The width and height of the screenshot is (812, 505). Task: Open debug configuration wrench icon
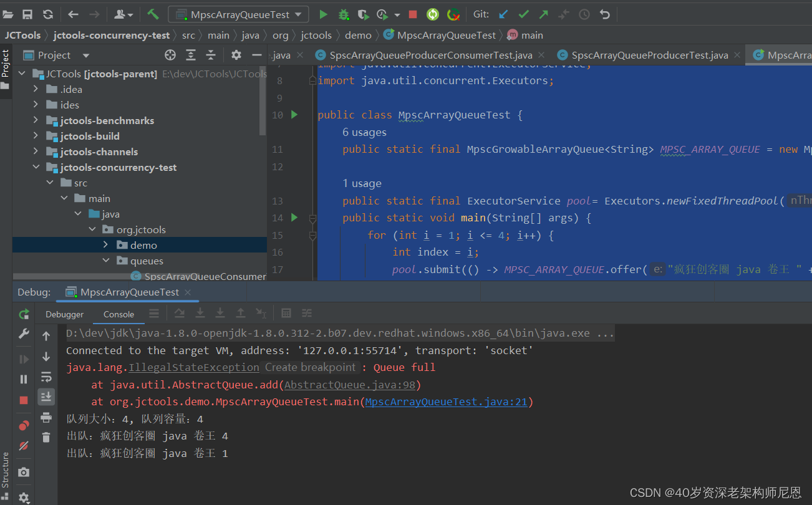point(24,334)
